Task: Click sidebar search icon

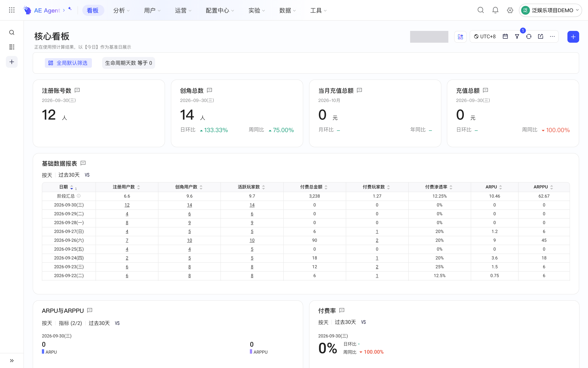Action: click(12, 33)
